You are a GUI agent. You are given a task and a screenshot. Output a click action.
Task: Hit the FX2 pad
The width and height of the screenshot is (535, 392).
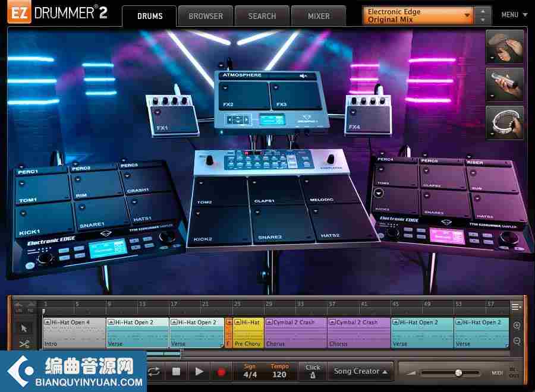244,96
